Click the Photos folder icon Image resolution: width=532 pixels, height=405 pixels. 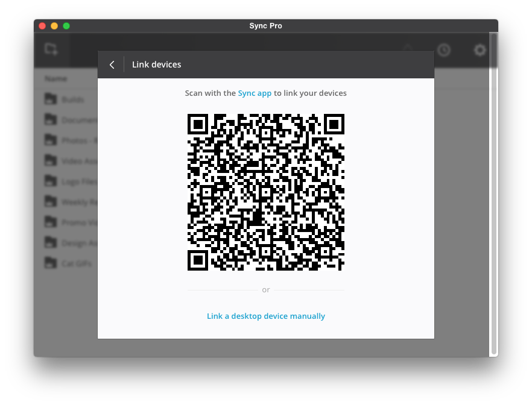click(x=51, y=140)
